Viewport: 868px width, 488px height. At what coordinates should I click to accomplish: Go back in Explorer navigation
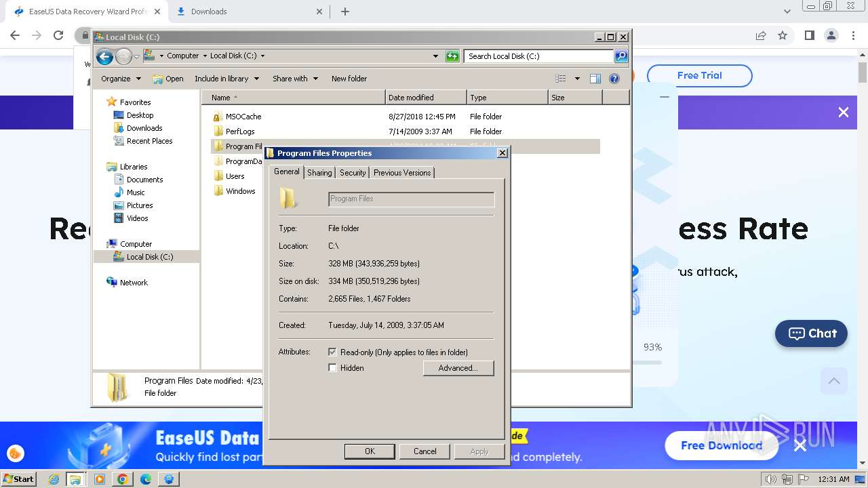coord(104,56)
